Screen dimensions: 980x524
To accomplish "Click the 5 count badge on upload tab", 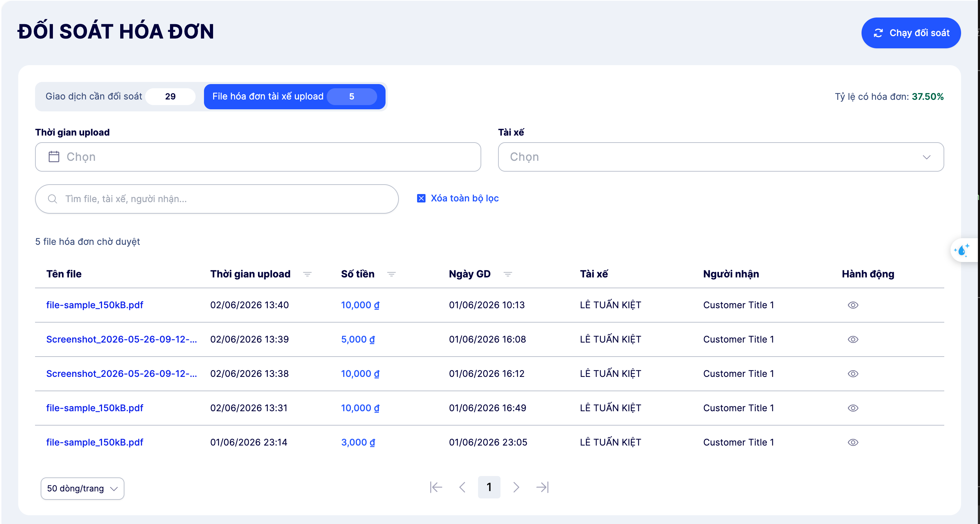I will click(x=352, y=97).
